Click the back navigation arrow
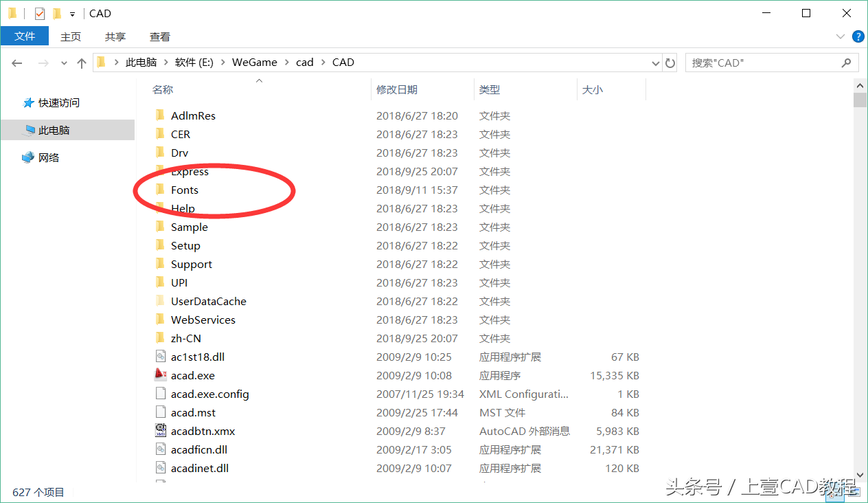Screen dimensions: 868x503 pos(16,63)
